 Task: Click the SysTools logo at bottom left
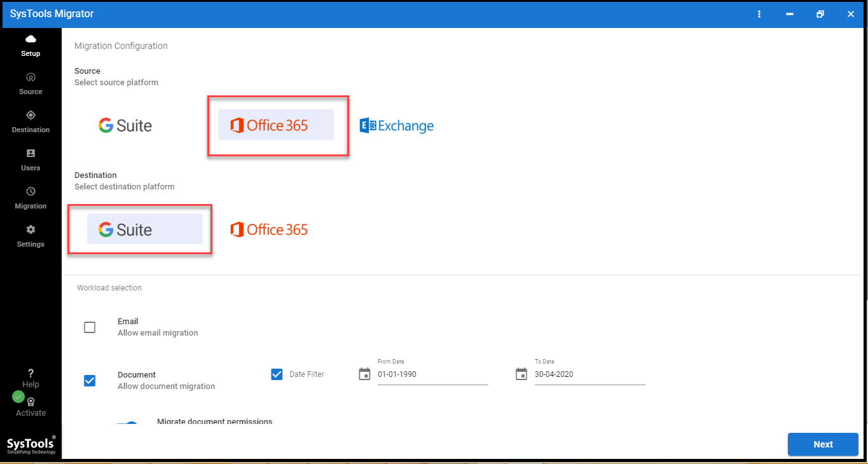(31, 445)
